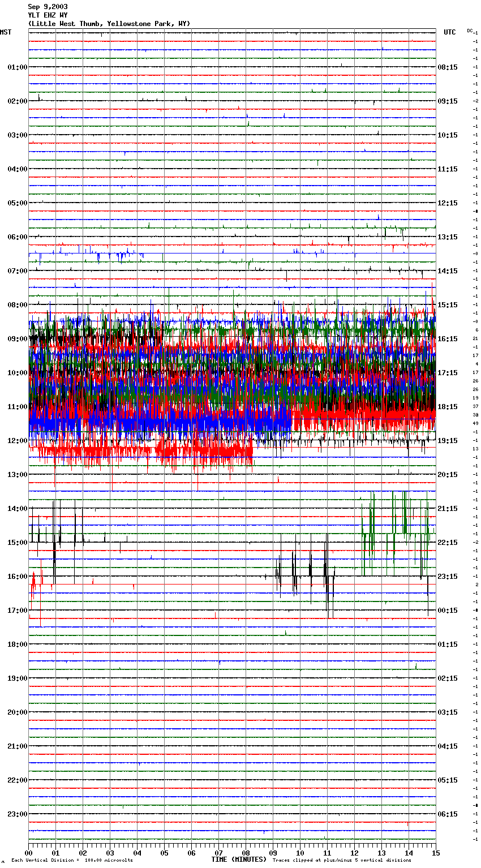Viewport: 481px width, 868px height.
Task: Pick the UTC time label "14:15"
Action: coord(448,271)
